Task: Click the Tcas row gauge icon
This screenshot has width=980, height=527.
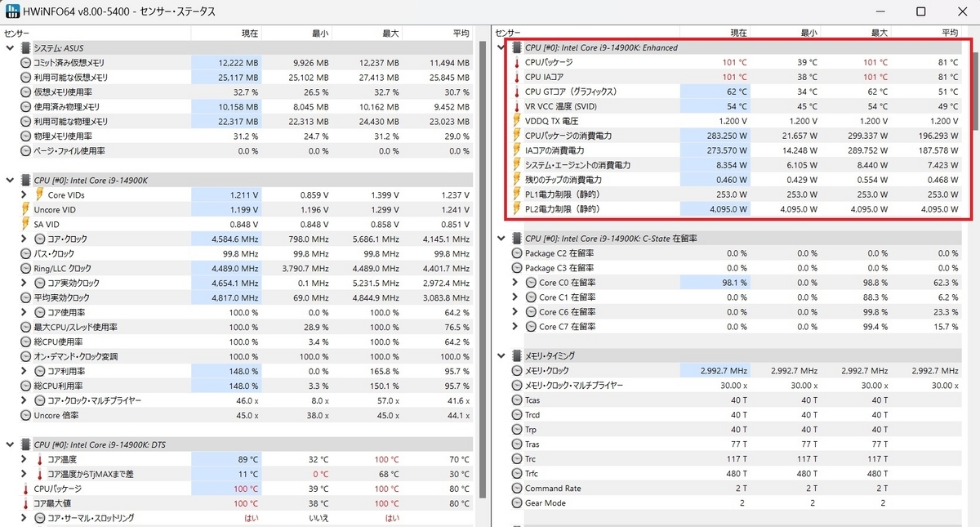Action: tap(517, 400)
